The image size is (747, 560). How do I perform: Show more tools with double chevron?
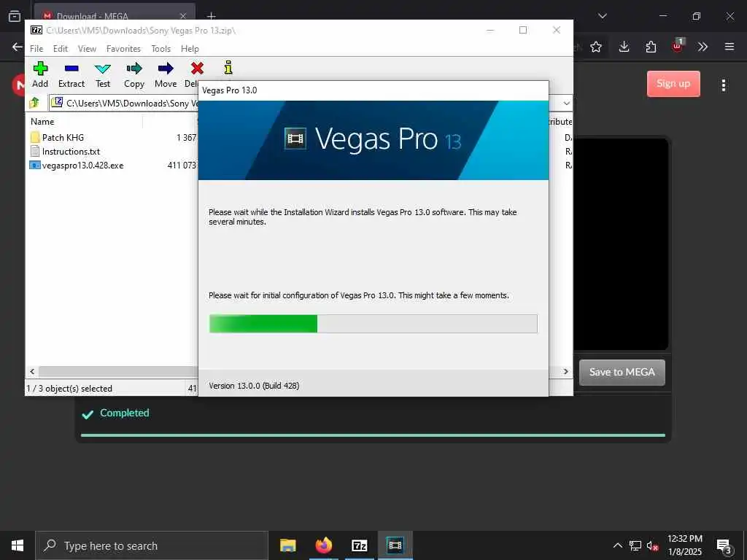click(703, 47)
